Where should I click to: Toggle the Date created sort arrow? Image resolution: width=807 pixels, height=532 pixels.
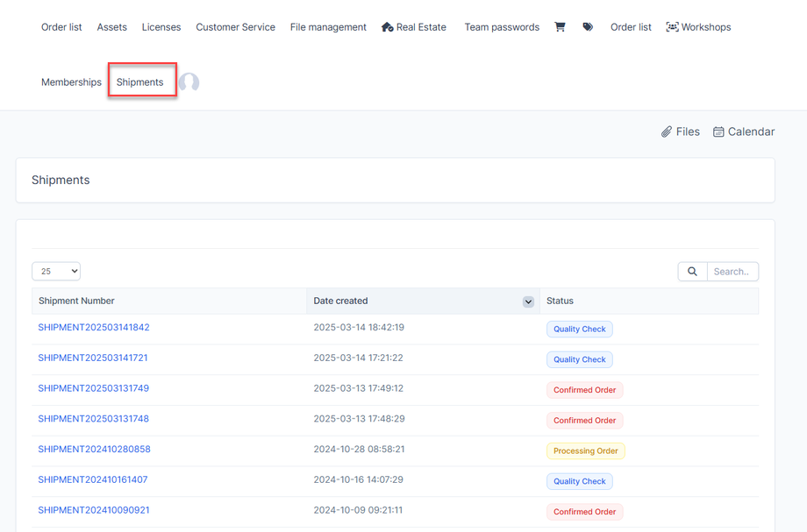point(528,301)
